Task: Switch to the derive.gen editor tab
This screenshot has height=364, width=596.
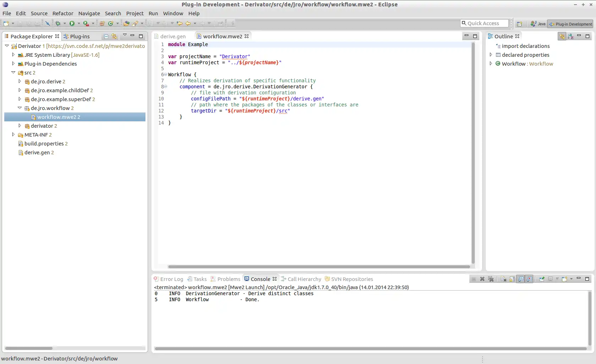Action: pos(170,36)
